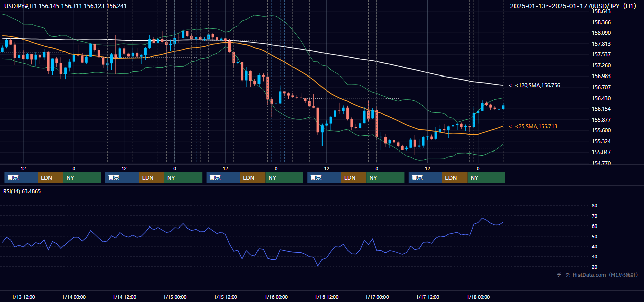Viewport: 644px width, 302px height.
Task: Click price level 156.154 on axis
Action: (601, 109)
